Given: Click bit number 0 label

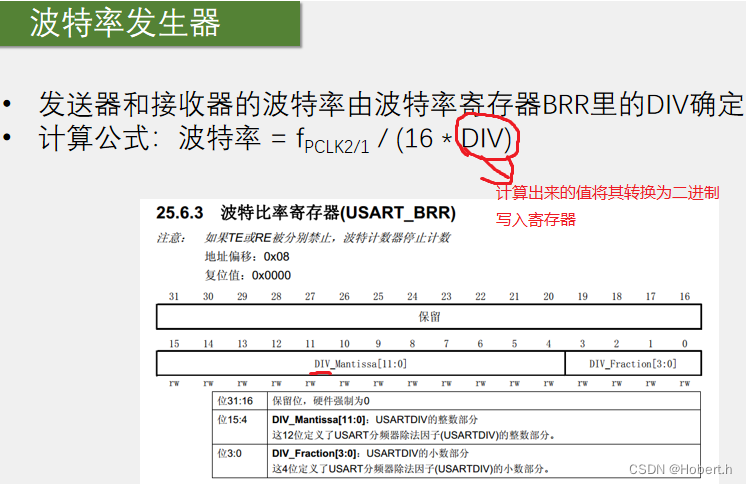Looking at the screenshot, I should (685, 343).
